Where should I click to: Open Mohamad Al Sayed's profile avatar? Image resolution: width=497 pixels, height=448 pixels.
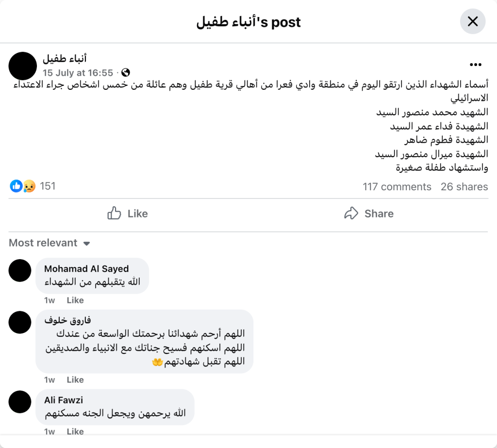(x=20, y=270)
